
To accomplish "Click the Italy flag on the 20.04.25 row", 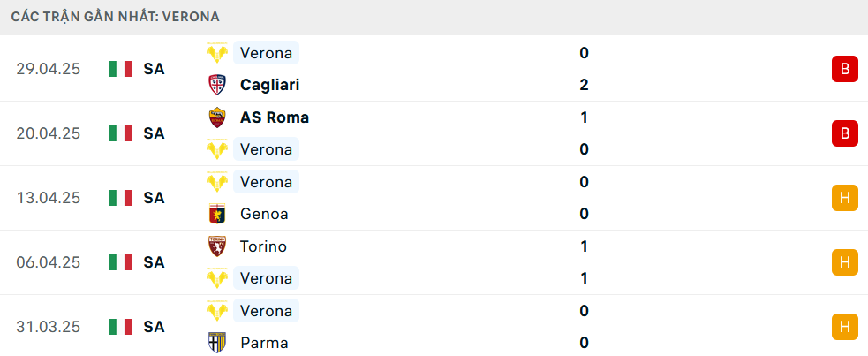I will 121,133.
